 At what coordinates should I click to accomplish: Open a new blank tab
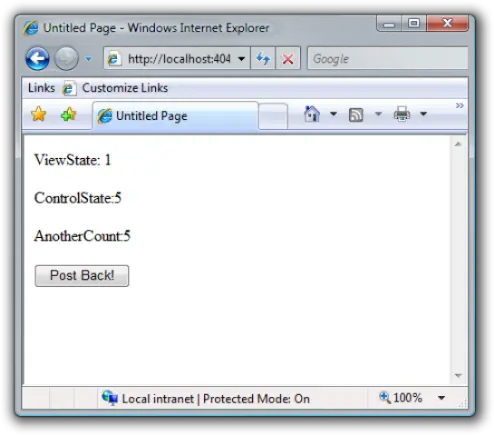click(273, 116)
